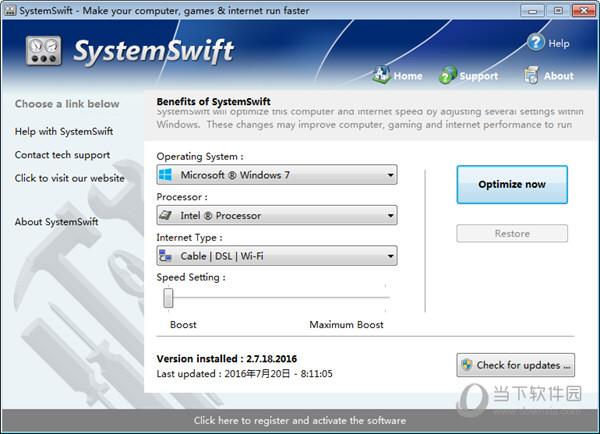Open the About label in header
The height and width of the screenshot is (434, 600).
559,76
